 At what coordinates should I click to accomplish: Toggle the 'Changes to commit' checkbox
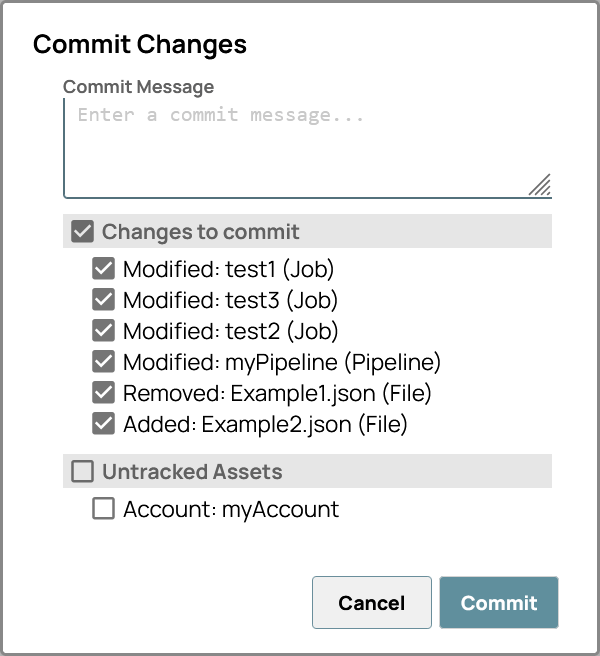pos(83,232)
